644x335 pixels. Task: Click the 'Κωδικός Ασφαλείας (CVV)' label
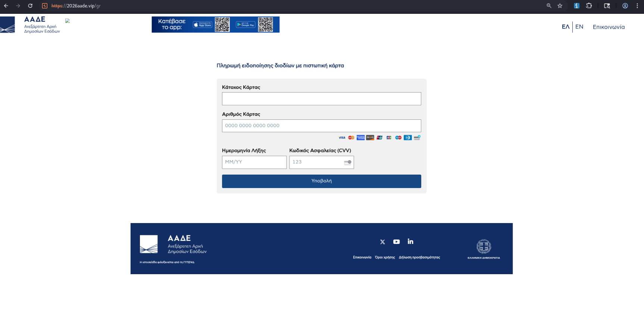coord(320,151)
